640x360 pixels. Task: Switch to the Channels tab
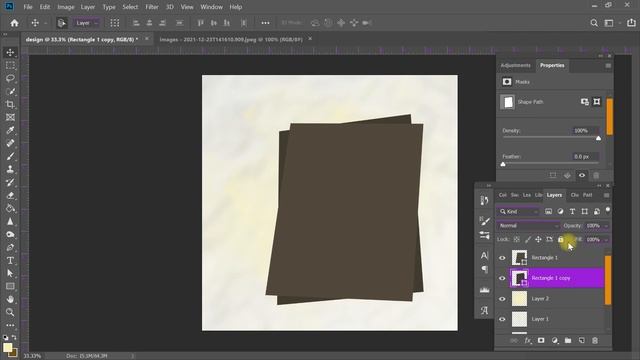(575, 195)
